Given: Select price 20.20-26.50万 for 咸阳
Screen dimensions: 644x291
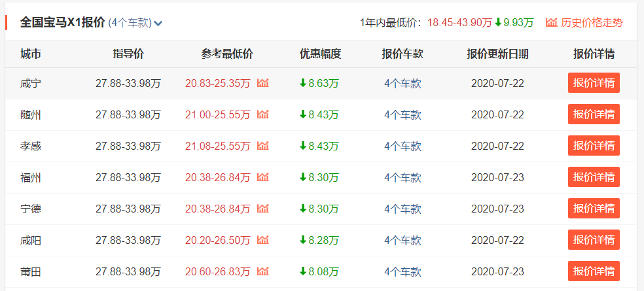Looking at the screenshot, I should tap(218, 241).
